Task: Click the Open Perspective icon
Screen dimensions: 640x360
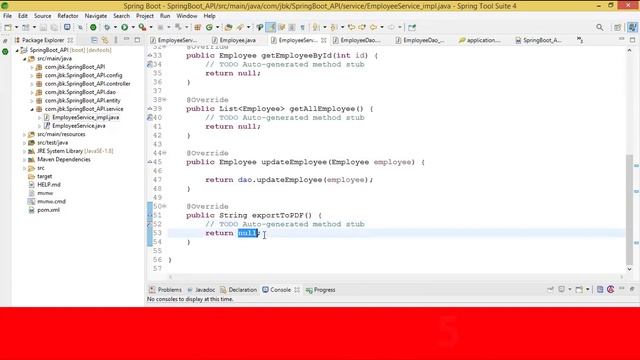Action: pyautogui.click(x=618, y=27)
